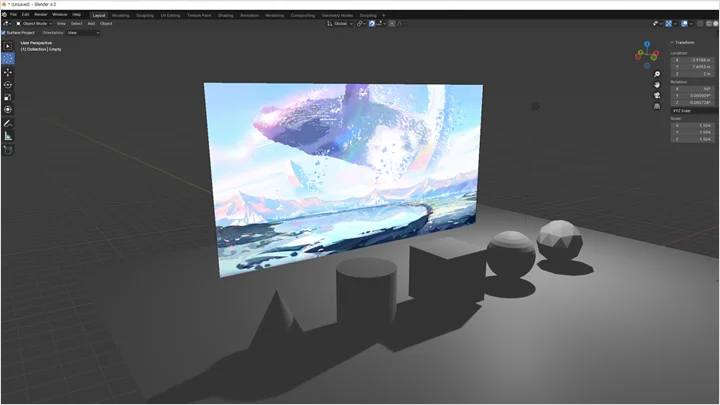The image size is (720, 405).
Task: Switch to the Shading workspace tab
Action: click(225, 15)
